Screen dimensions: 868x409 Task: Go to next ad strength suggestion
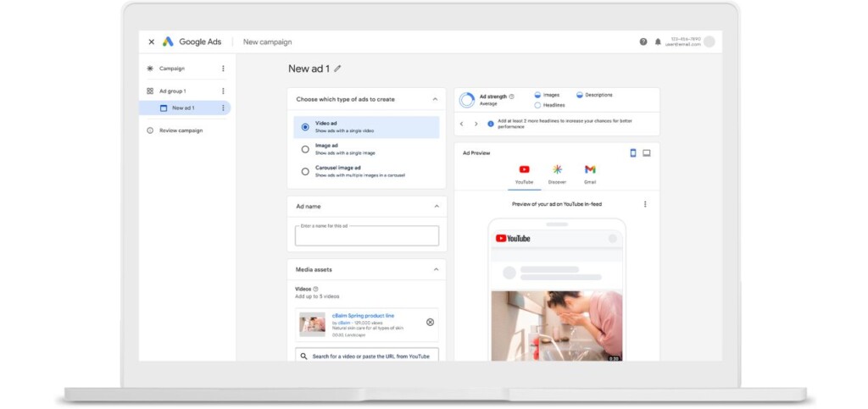[476, 124]
